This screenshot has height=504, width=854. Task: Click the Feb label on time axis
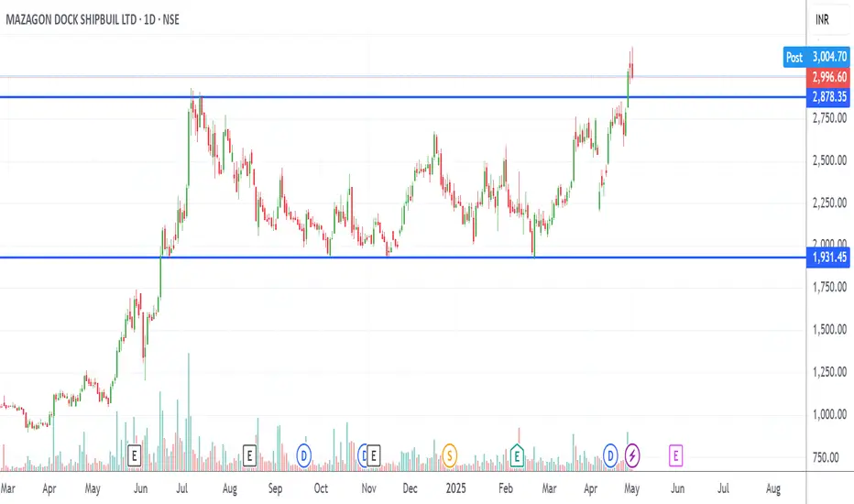[x=506, y=488]
